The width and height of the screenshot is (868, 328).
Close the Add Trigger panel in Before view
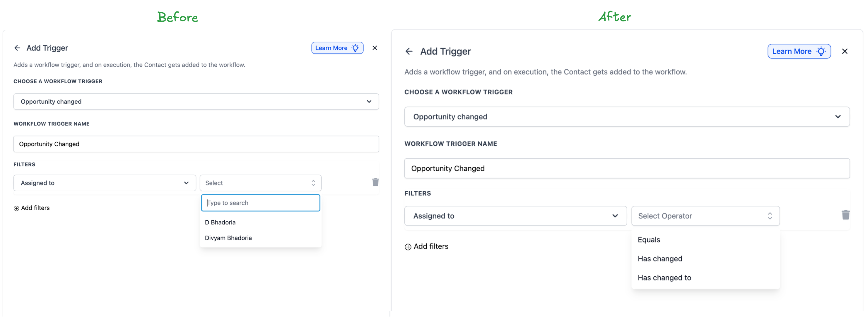pos(374,48)
